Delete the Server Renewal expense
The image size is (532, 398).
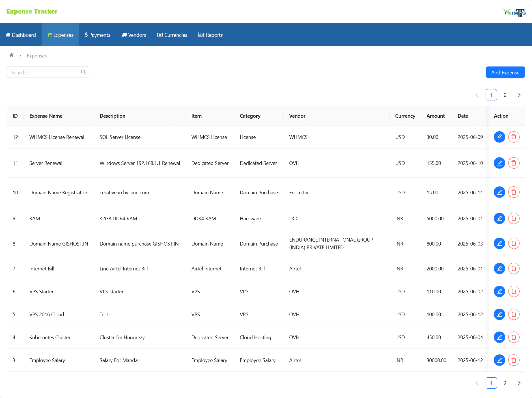[x=514, y=163]
